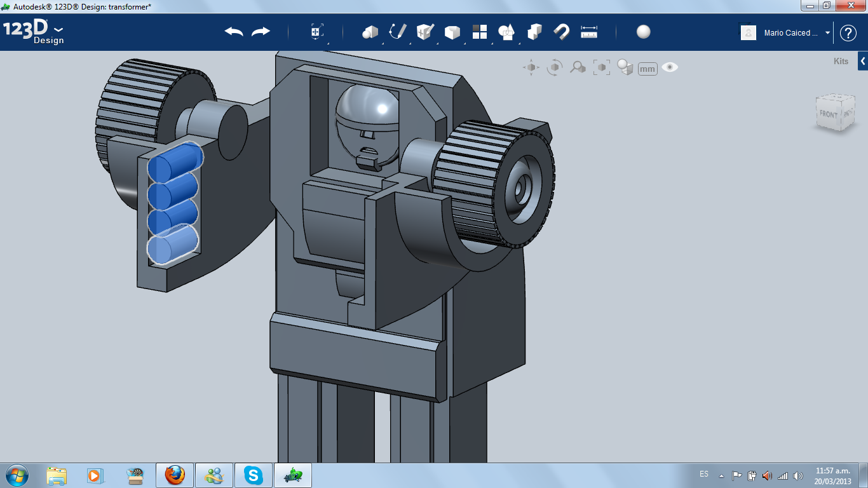
Task: Select the Measure ruler tool
Action: 589,32
